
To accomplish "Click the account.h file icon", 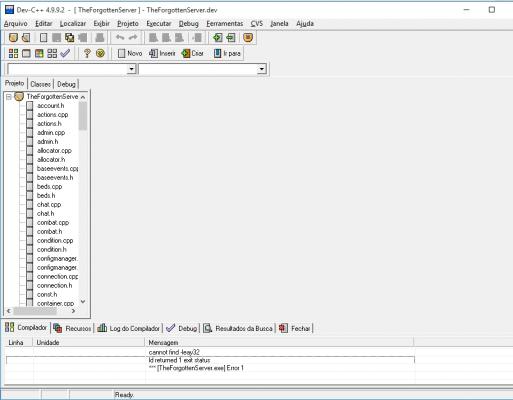I will (30, 106).
